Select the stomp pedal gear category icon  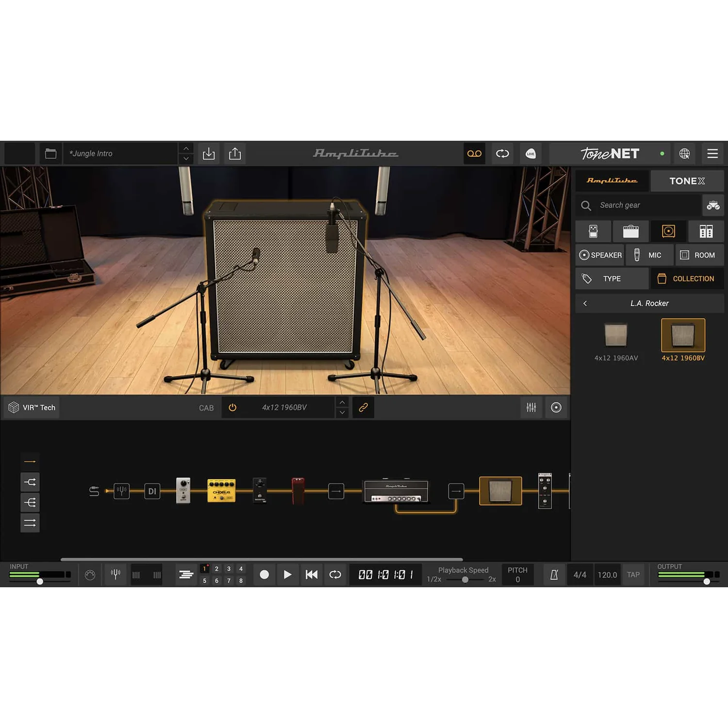click(593, 231)
